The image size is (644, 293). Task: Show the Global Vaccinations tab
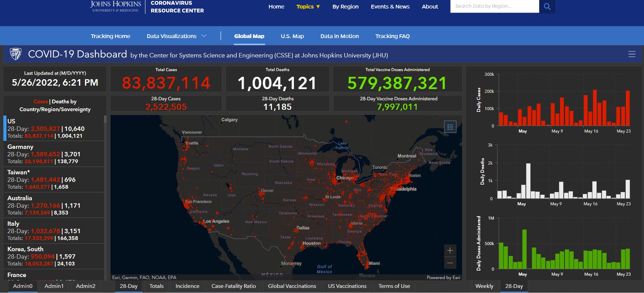pos(292,286)
